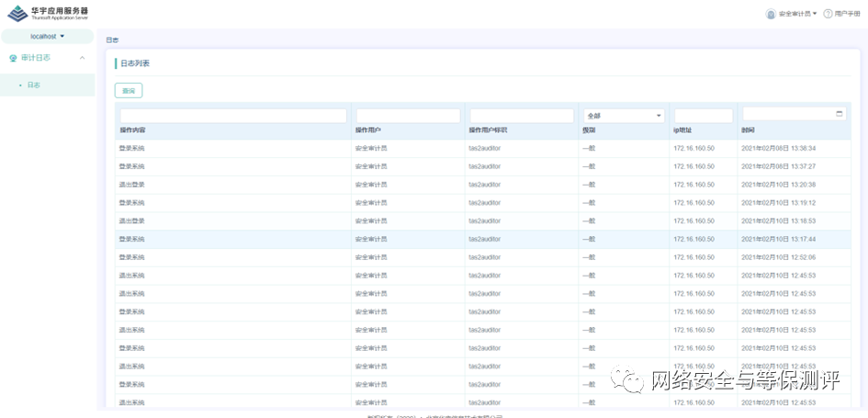Click the 日志 breadcrumb tab

112,40
